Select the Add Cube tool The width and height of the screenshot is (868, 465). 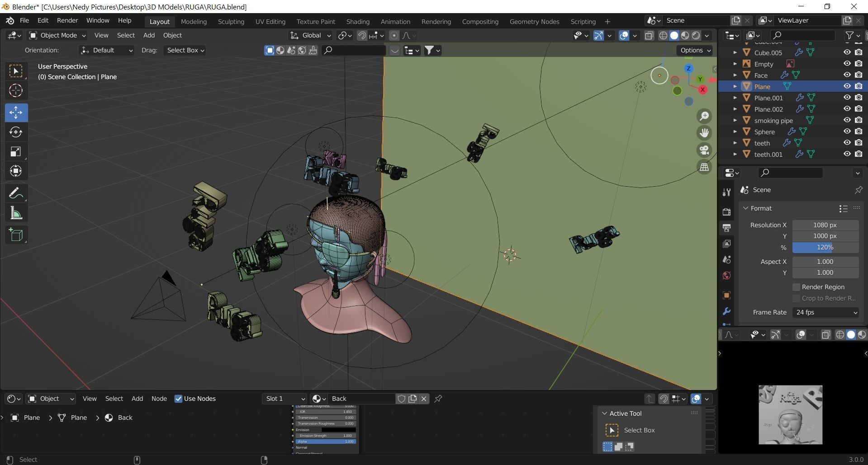click(x=16, y=235)
